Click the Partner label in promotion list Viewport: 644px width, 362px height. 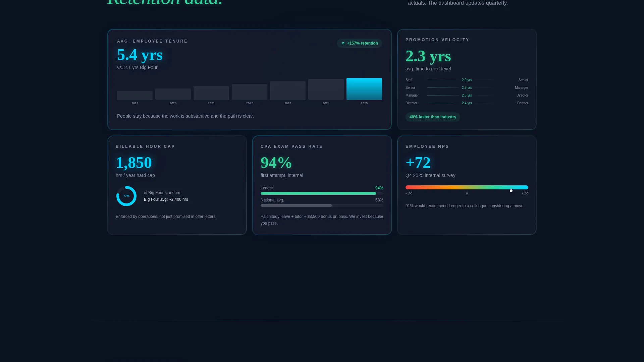tap(523, 103)
